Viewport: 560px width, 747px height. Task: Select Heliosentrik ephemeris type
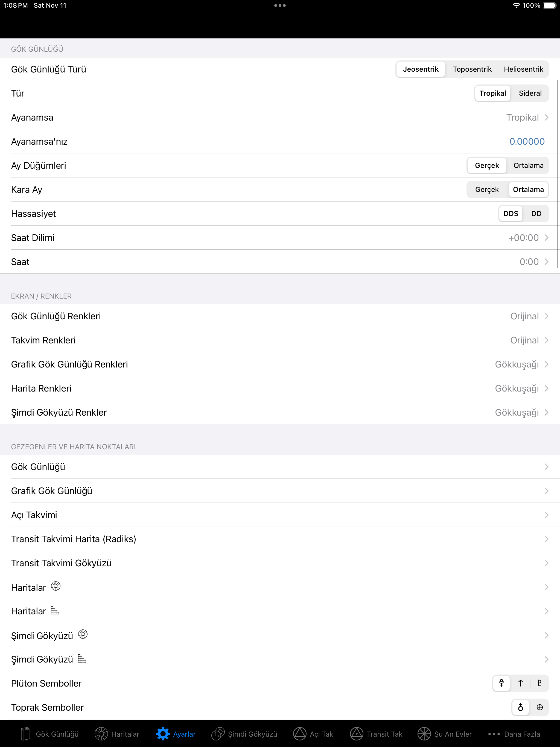tap(523, 69)
